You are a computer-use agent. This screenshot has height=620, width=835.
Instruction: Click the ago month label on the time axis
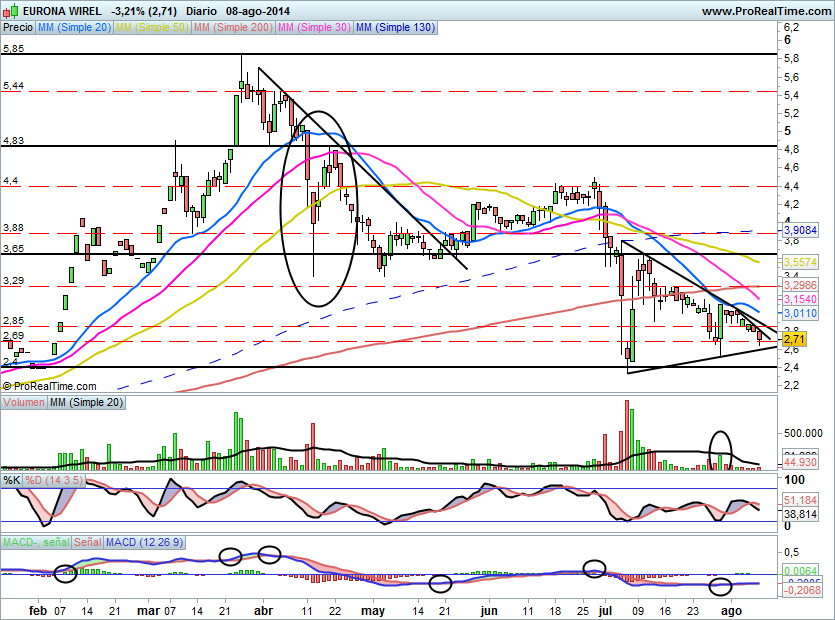coord(731,611)
